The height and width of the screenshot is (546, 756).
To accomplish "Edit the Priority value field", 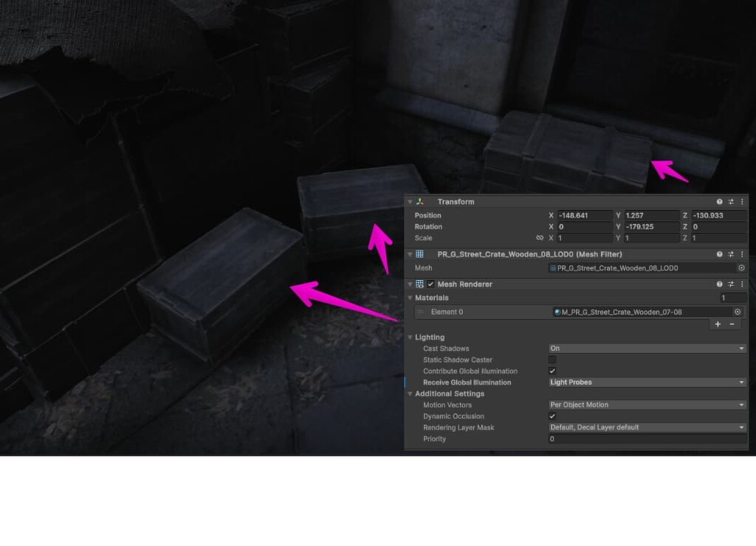I will tap(646, 439).
